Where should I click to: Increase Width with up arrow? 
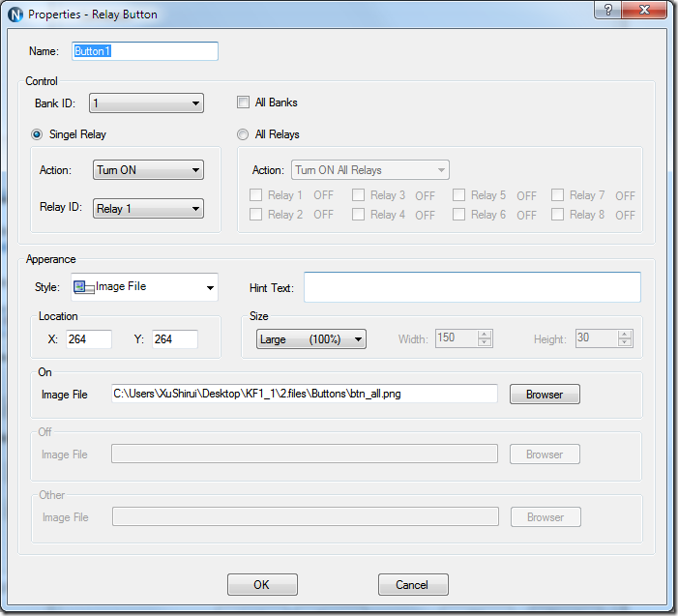point(485,335)
